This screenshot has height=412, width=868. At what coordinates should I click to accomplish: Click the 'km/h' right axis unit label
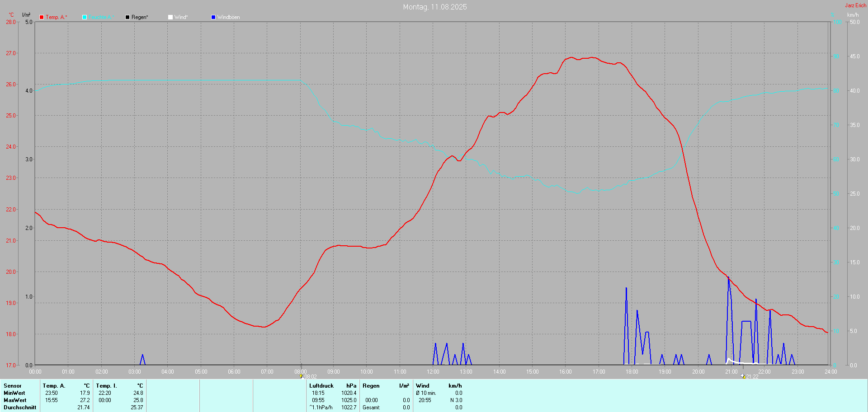[853, 15]
